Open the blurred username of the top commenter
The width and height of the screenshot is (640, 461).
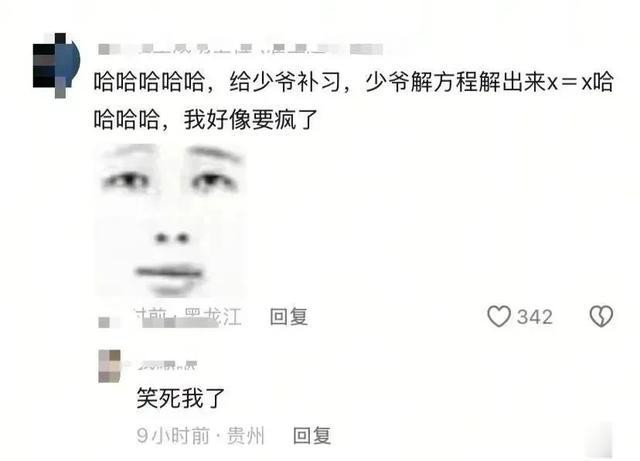click(241, 49)
